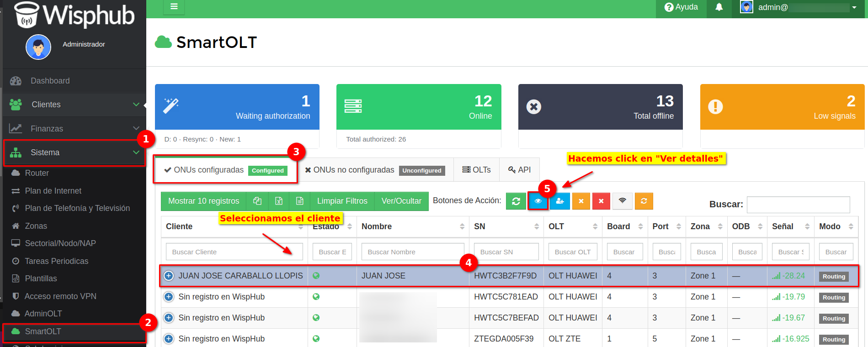Open SmartOLT in the sidebar
Viewport: 868px width, 347px height.
(43, 331)
